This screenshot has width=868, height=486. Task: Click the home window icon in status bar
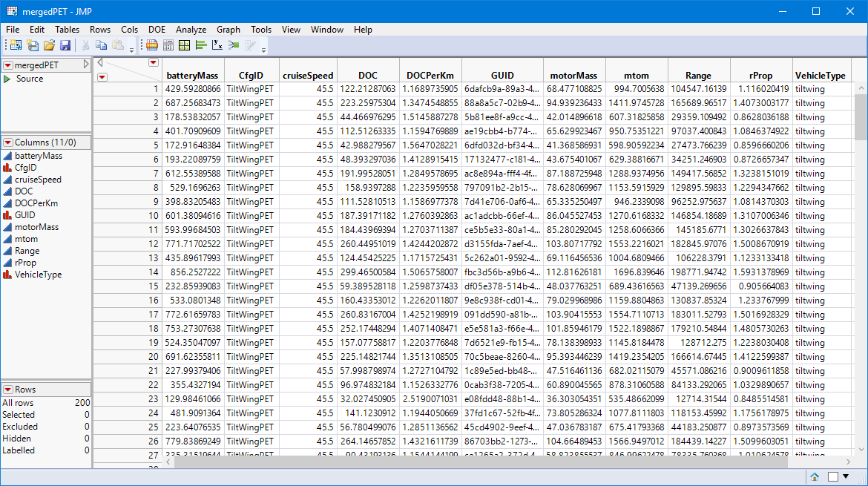(x=815, y=476)
